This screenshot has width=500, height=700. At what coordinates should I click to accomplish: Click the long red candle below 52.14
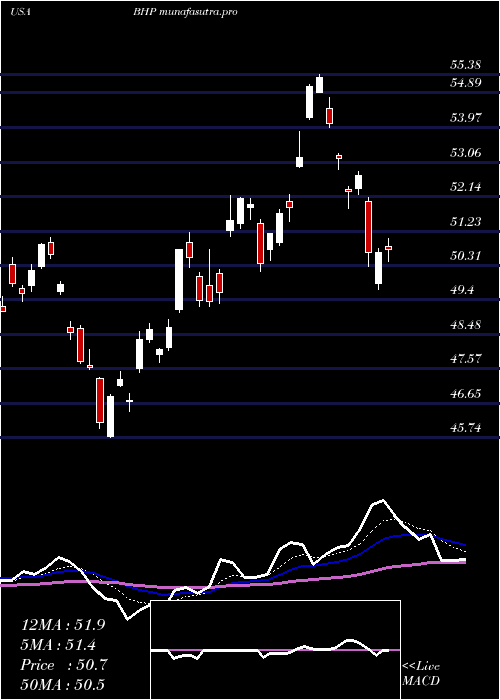(368, 227)
